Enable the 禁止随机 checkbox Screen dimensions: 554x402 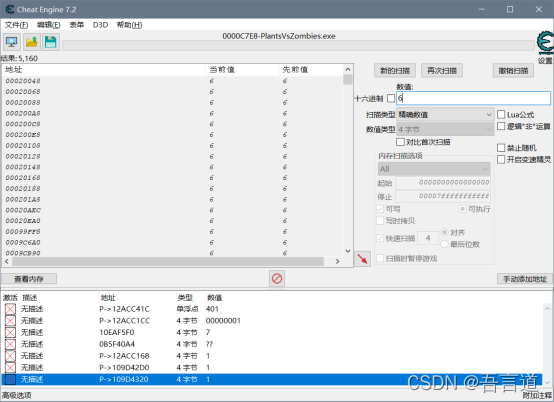(x=501, y=148)
